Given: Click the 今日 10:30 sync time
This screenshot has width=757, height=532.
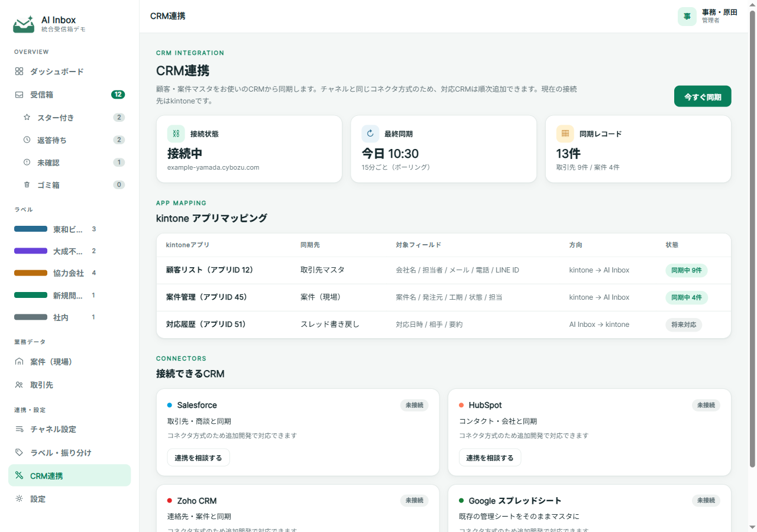Looking at the screenshot, I should coord(390,154).
